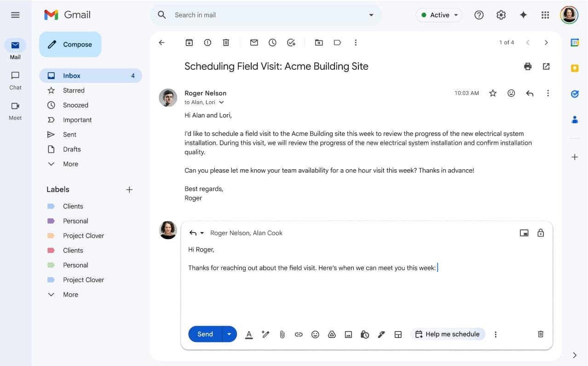Open the recipients dropdown showing Alan, Lori
This screenshot has height=366, width=588.
[222, 102]
